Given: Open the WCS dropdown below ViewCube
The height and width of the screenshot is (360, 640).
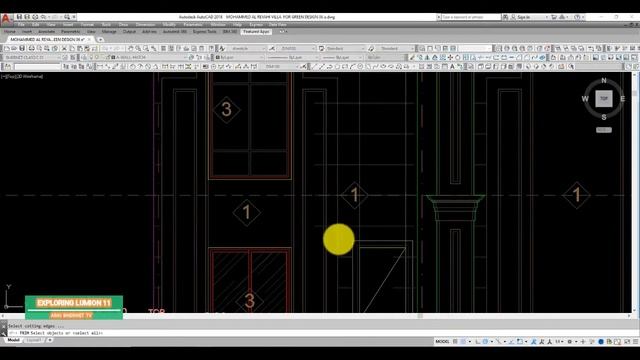Looking at the screenshot, I should coord(604,130).
